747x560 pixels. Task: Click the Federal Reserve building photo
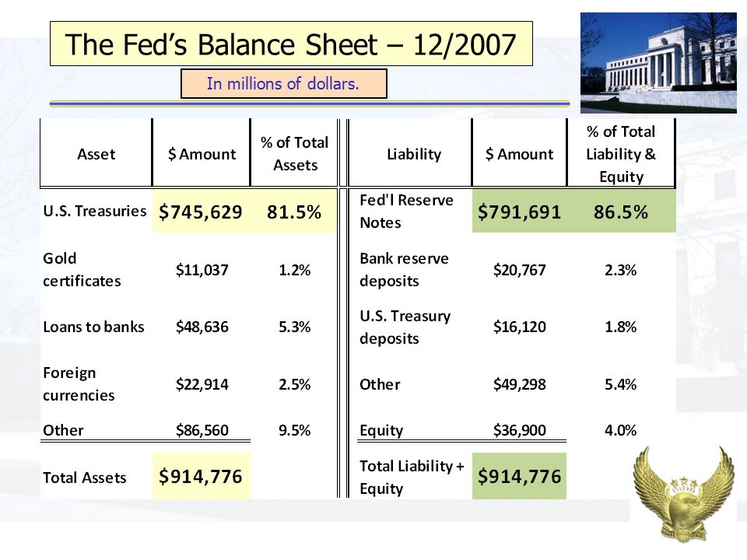tap(658, 63)
